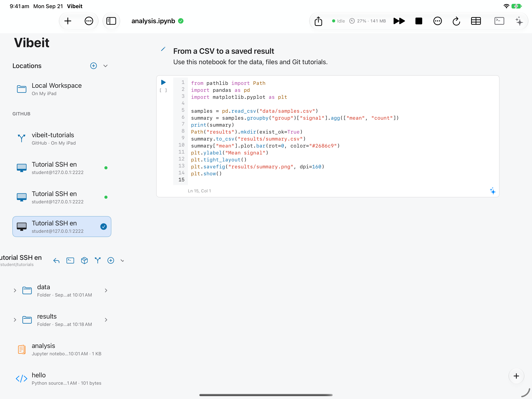Open the share menu for the notebook
Viewport: 532px width, 399px height.
pos(318,21)
